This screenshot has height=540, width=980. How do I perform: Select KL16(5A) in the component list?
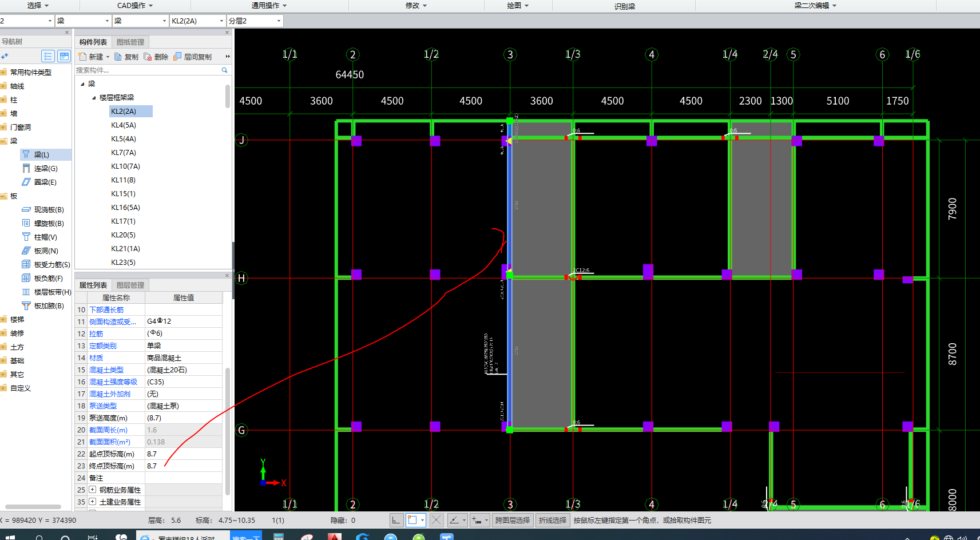pos(125,208)
